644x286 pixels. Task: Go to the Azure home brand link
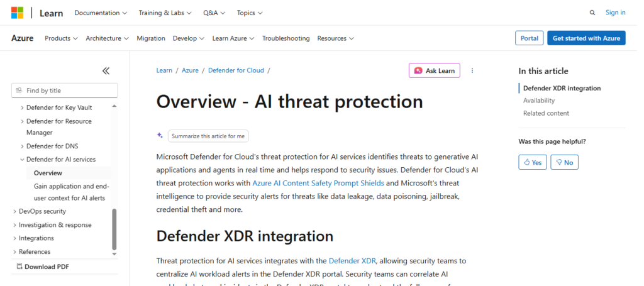(22, 38)
